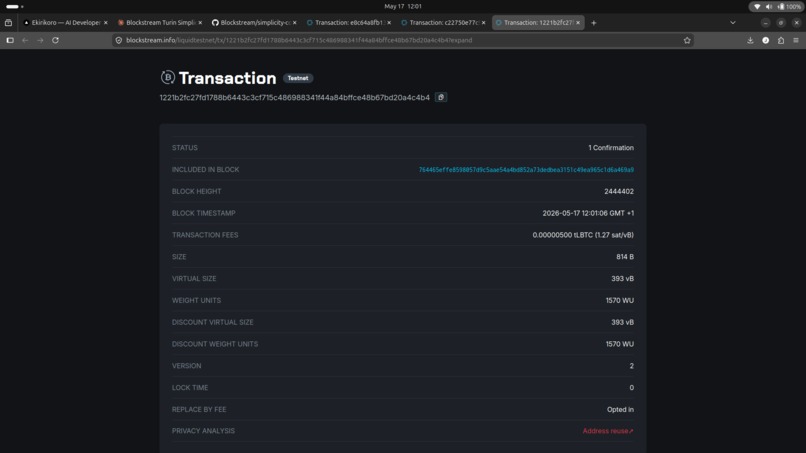Close the Ekirikoro AI Developer tab
Screen dimensions: 806x453
pyautogui.click(x=106, y=23)
